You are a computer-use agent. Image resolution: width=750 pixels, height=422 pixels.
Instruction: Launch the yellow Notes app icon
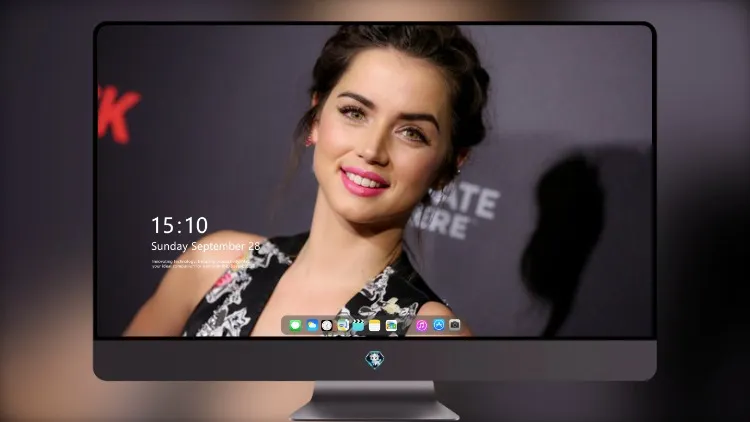[375, 325]
